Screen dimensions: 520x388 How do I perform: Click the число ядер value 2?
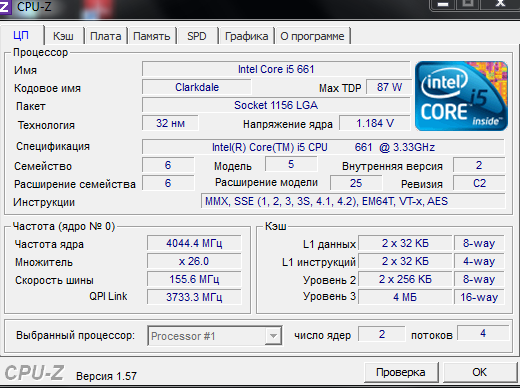click(382, 334)
